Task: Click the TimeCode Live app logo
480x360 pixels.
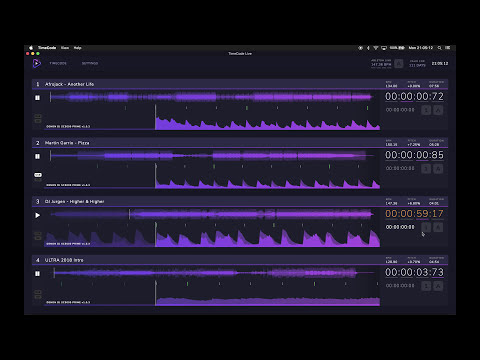Action: 37,63
